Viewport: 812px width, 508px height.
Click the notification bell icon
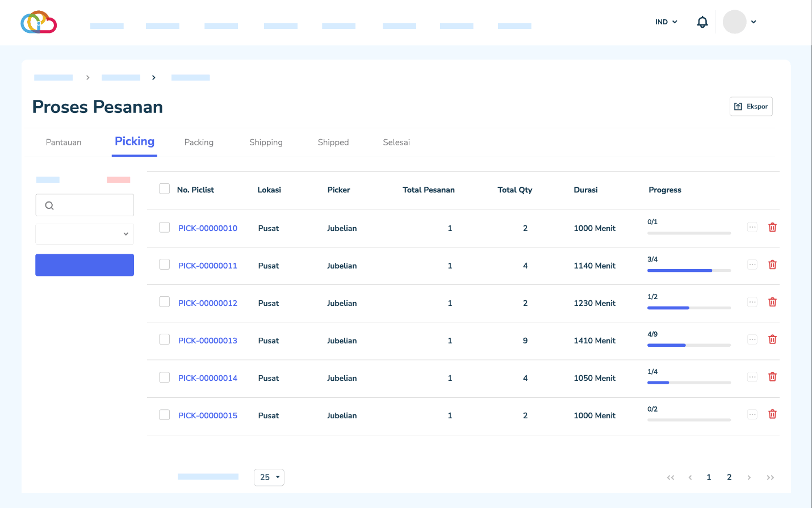click(x=702, y=22)
